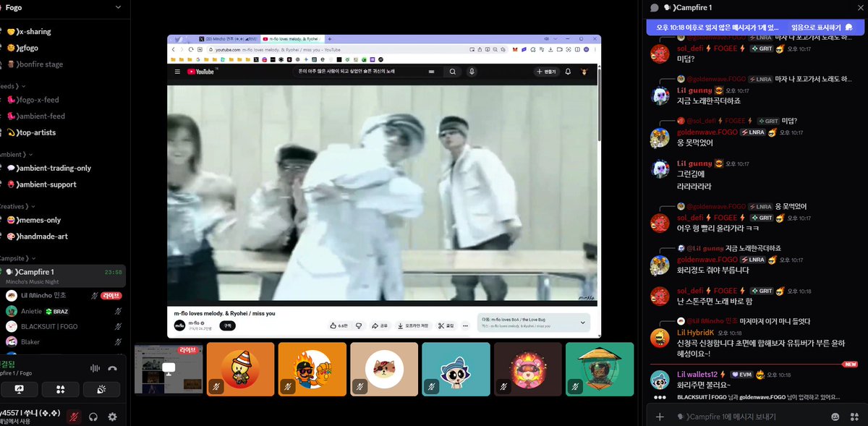The image size is (868, 426).
Task: Go back in the browser
Action: [x=174, y=49]
